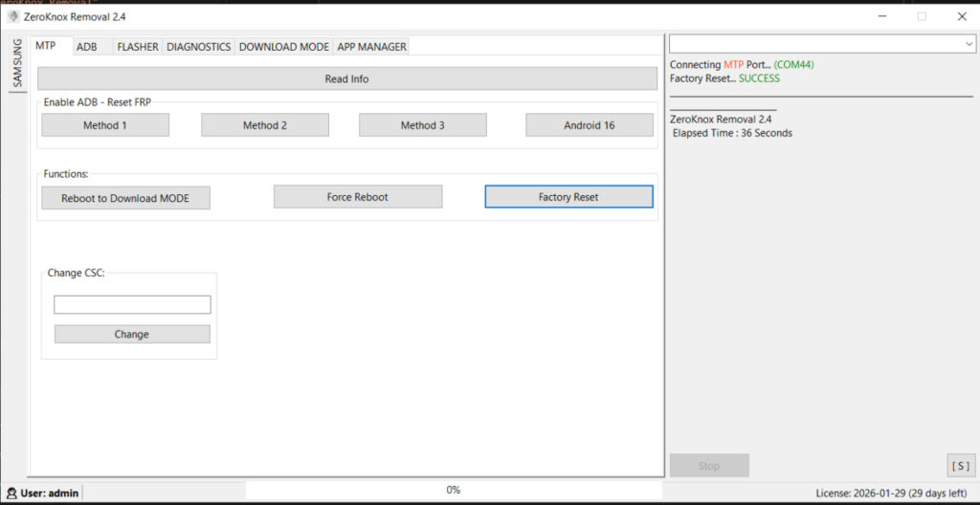This screenshot has height=505, width=980.
Task: Focus the Change CSC input field
Action: [x=132, y=305]
